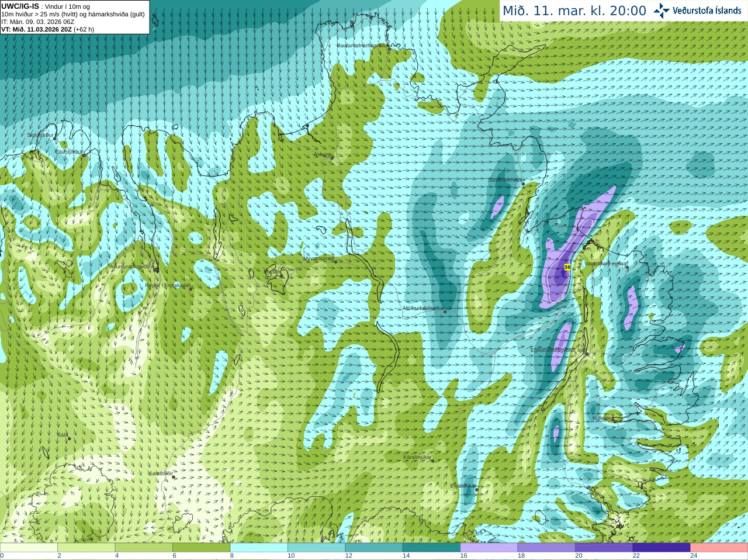The height and width of the screenshot is (560, 748).
Task: Click the 12–14 m/s teal legend swatch
Action: pos(374,548)
